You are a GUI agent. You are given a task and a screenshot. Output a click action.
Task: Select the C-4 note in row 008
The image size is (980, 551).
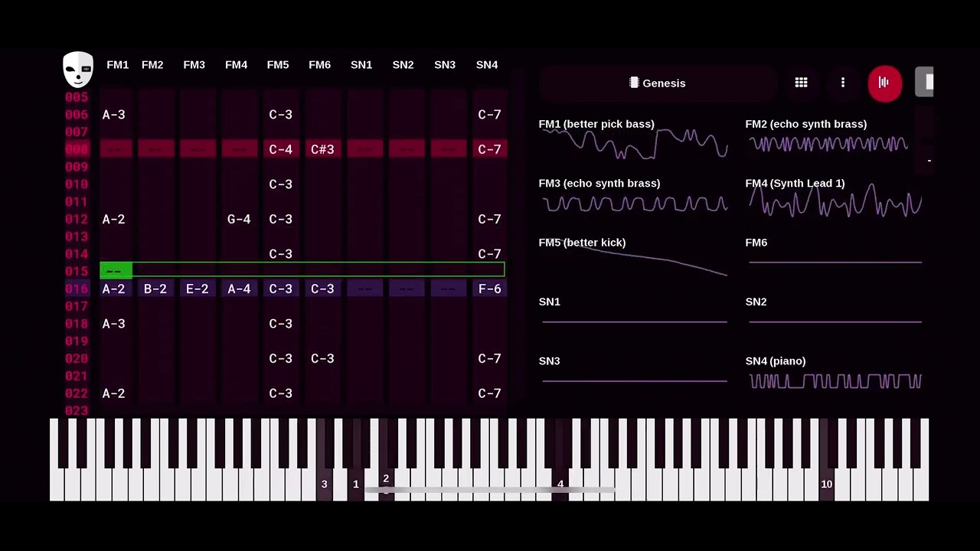click(x=280, y=149)
